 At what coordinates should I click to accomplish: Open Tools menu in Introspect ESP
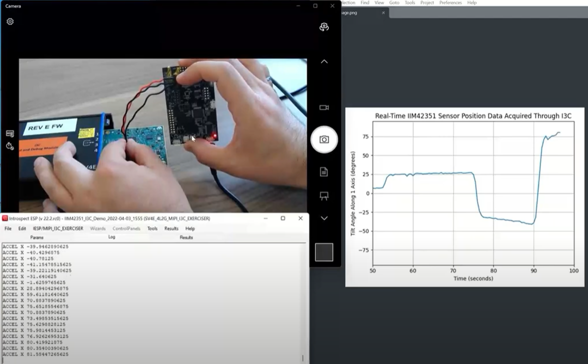152,228
